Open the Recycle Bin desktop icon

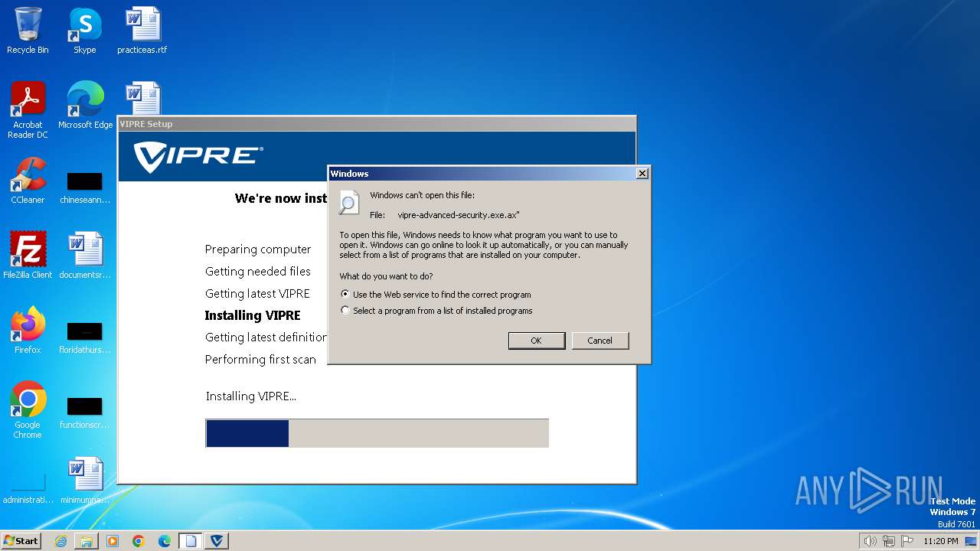pos(28,31)
